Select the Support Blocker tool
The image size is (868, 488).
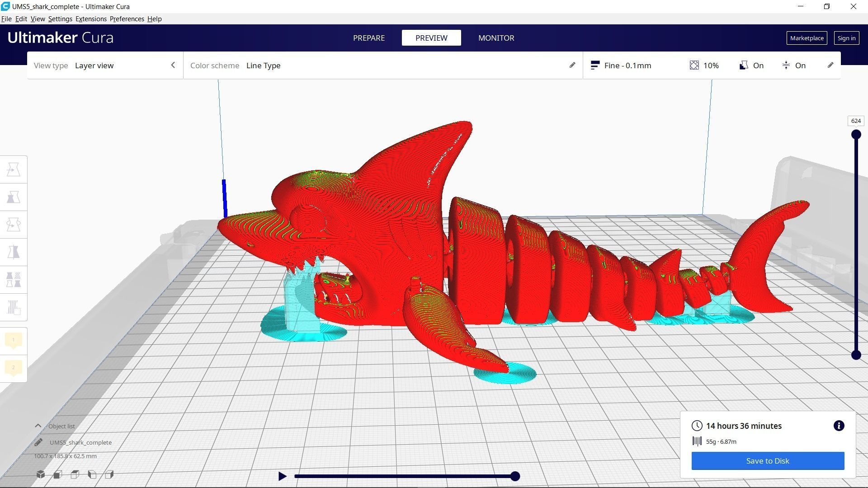coord(14,307)
